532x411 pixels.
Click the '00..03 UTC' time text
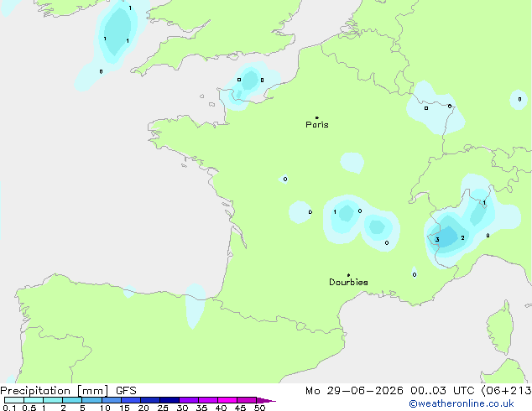coord(442,391)
